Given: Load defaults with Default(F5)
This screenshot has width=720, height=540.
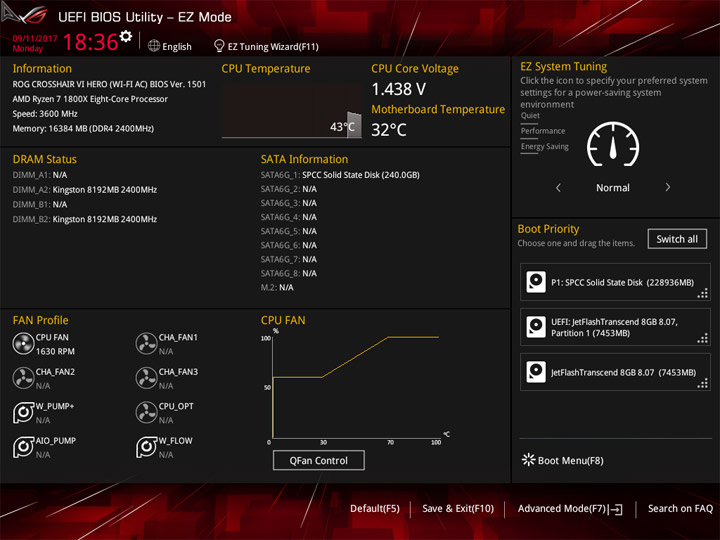Looking at the screenshot, I should pos(375,509).
